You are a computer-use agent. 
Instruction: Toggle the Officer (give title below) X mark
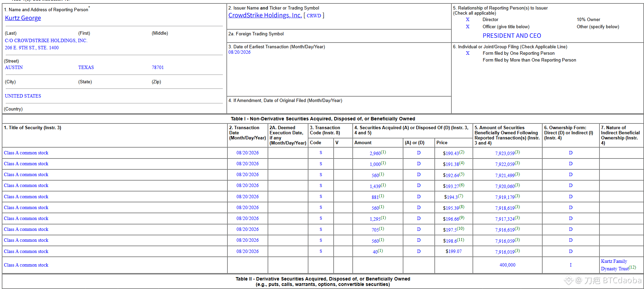[468, 27]
